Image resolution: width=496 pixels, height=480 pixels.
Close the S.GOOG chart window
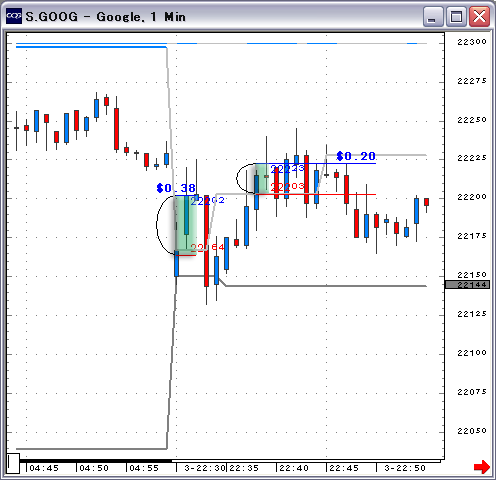(479, 16)
